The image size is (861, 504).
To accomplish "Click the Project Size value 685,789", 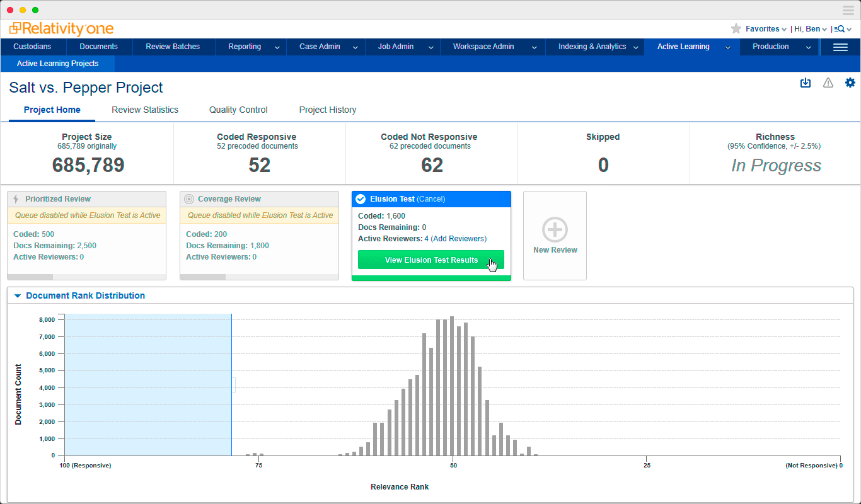I will (x=88, y=165).
